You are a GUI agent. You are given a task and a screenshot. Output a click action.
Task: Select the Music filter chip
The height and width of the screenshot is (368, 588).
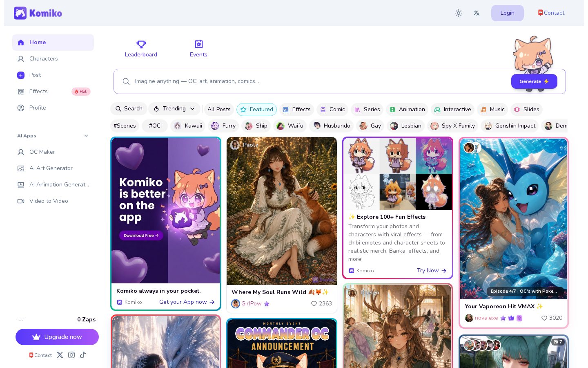click(492, 110)
